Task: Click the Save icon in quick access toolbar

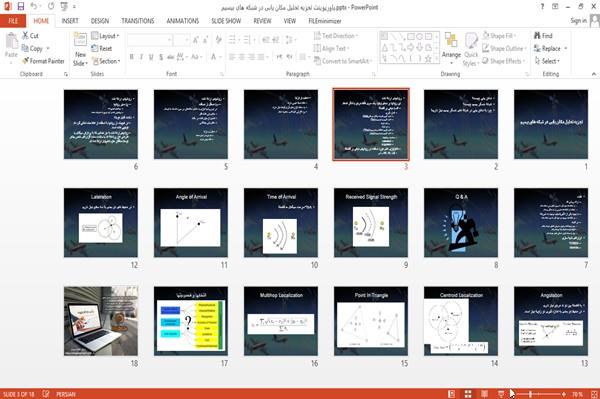Action: click(x=21, y=7)
